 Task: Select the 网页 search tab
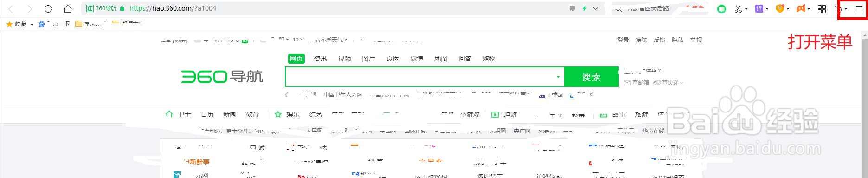(296, 59)
